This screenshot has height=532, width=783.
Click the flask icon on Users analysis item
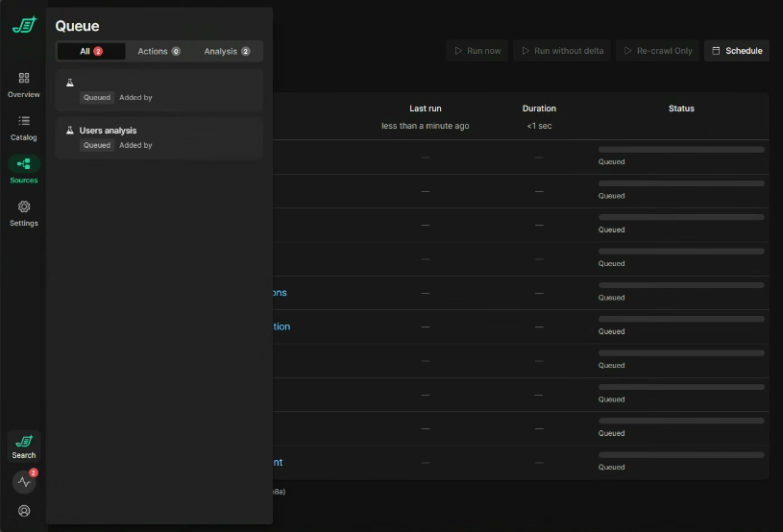tap(69, 130)
